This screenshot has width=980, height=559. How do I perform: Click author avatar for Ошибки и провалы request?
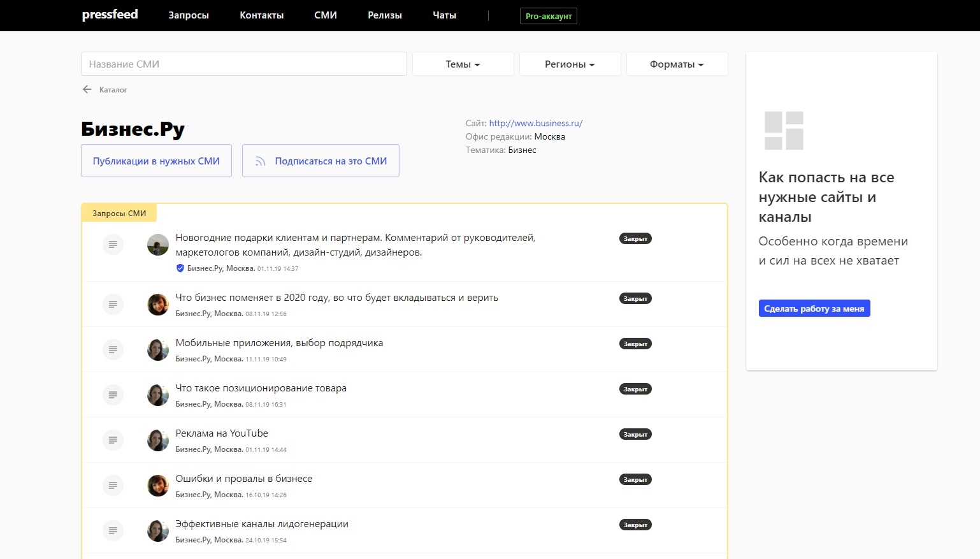tap(158, 485)
